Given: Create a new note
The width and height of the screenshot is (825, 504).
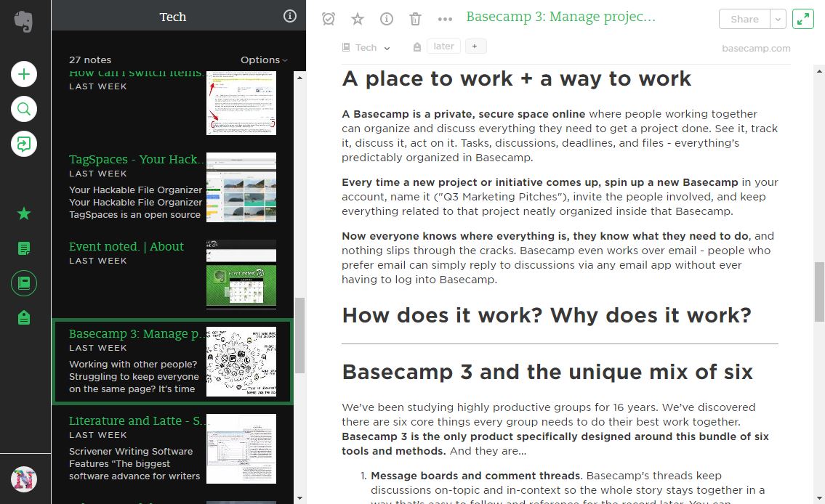Looking at the screenshot, I should [24, 74].
